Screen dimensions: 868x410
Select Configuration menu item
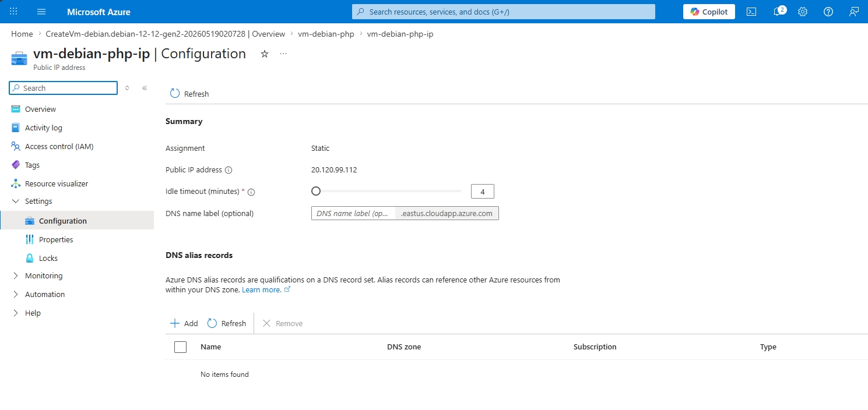pos(77,221)
